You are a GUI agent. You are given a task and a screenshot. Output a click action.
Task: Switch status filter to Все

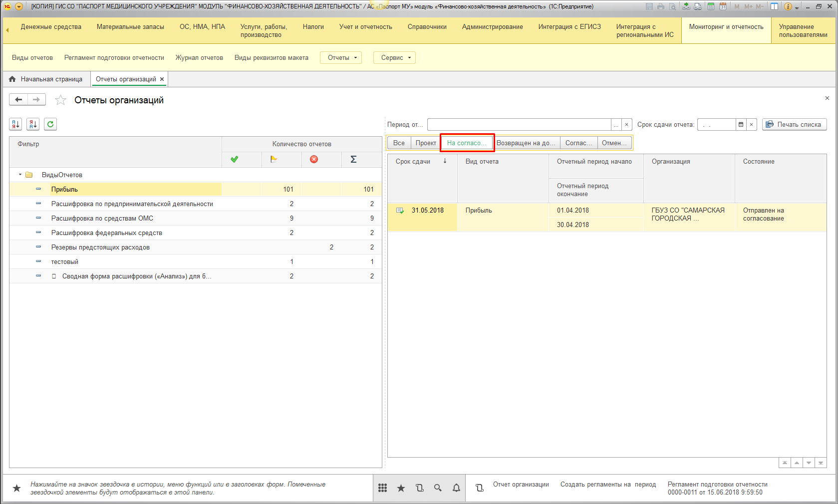point(399,143)
